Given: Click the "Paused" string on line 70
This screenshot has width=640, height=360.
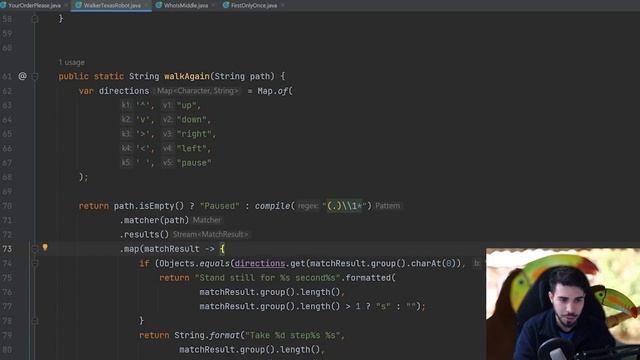Looking at the screenshot, I should pos(220,206).
